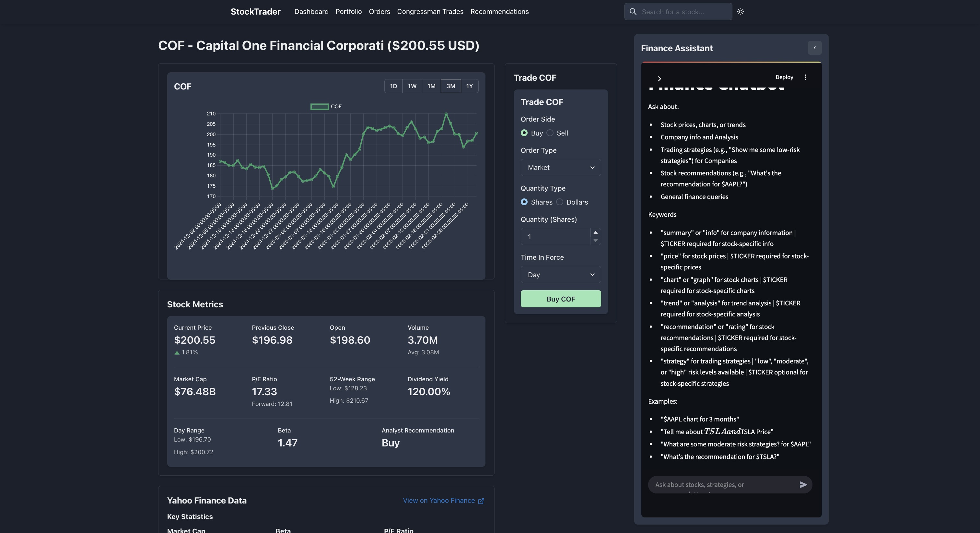The image size is (980, 533).
Task: Send message with the paper-plane icon
Action: pyautogui.click(x=803, y=485)
